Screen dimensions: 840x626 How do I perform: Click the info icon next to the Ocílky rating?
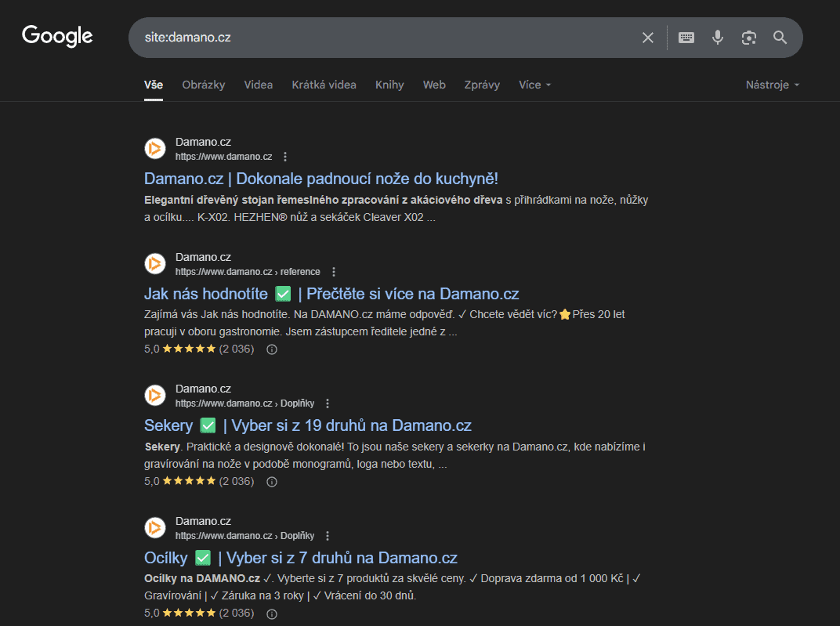[x=271, y=613]
